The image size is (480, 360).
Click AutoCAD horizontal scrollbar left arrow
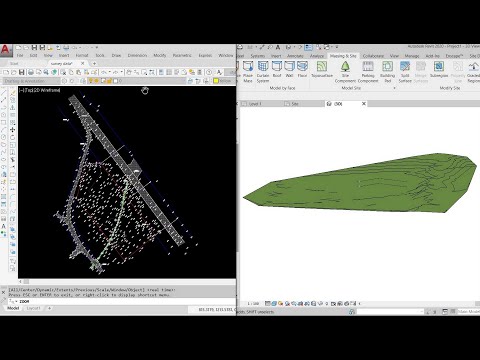(21, 282)
